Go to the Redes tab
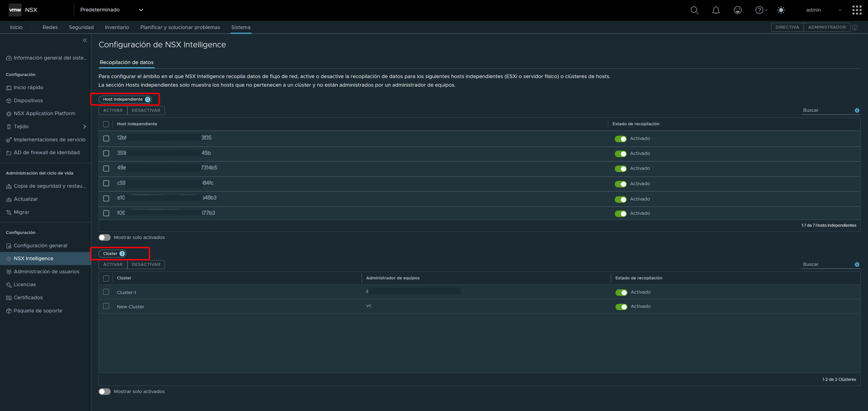The height and width of the screenshot is (411, 868). pos(50,28)
